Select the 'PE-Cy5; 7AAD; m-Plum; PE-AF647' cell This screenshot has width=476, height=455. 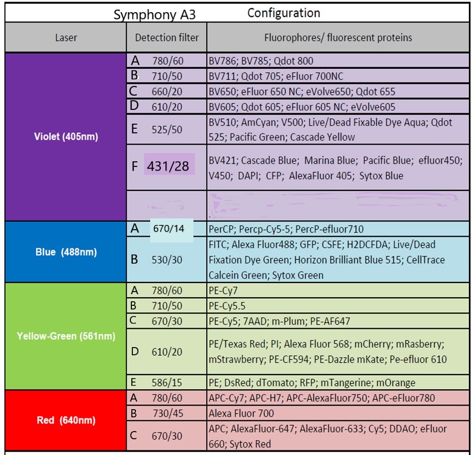[338, 321]
